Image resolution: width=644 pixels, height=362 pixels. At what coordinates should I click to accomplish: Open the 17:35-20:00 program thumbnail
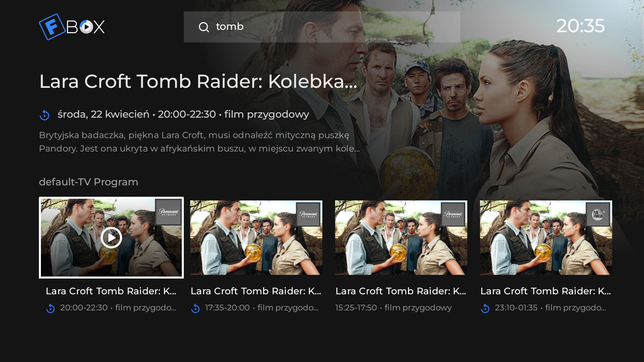[256, 238]
